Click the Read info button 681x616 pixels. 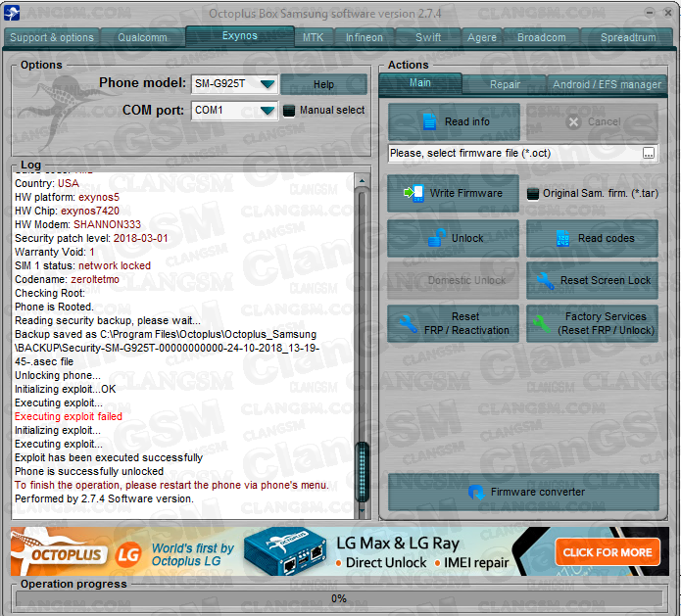[454, 121]
